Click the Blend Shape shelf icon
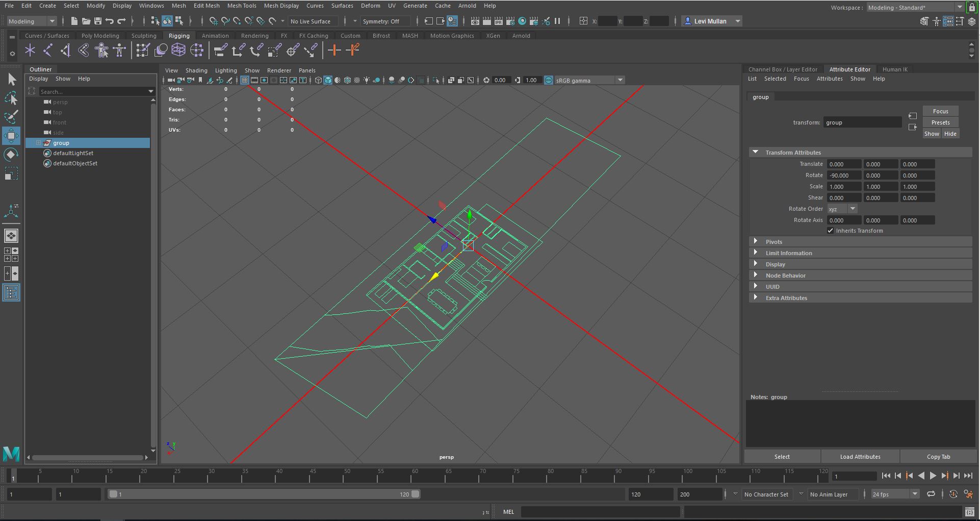 click(161, 50)
